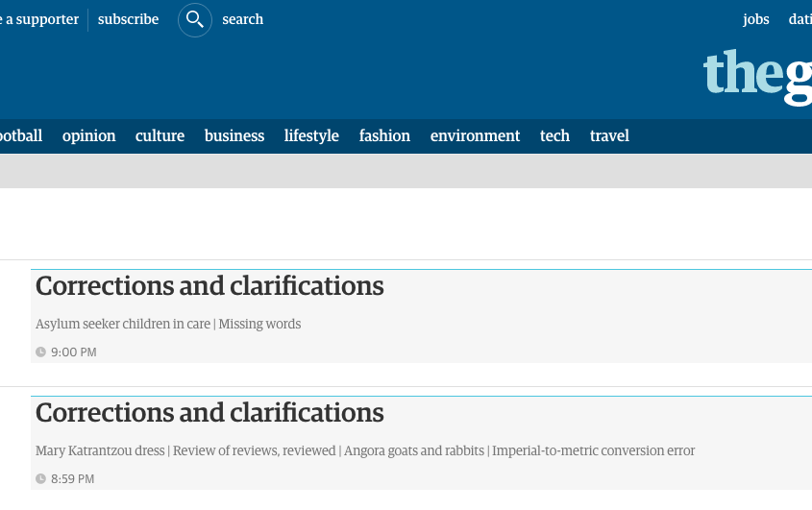The height and width of the screenshot is (510, 812).
Task: Open the jobs link
Action: (755, 19)
